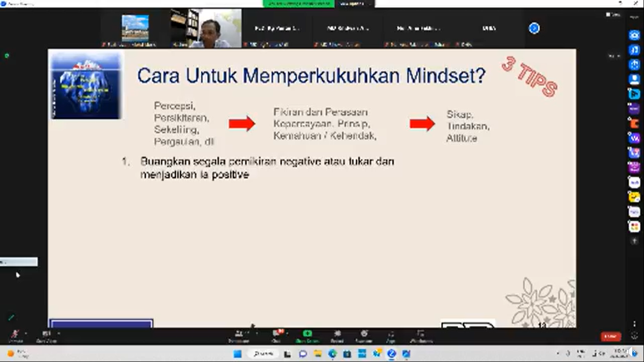The height and width of the screenshot is (362, 644).
Task: Show hidden system tray icons chevron
Action: pos(558,354)
